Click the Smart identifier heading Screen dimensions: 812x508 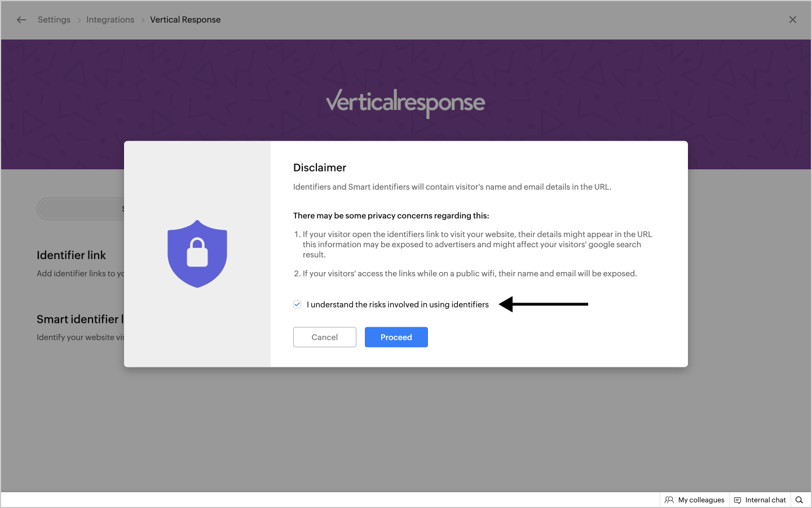pyautogui.click(x=78, y=319)
